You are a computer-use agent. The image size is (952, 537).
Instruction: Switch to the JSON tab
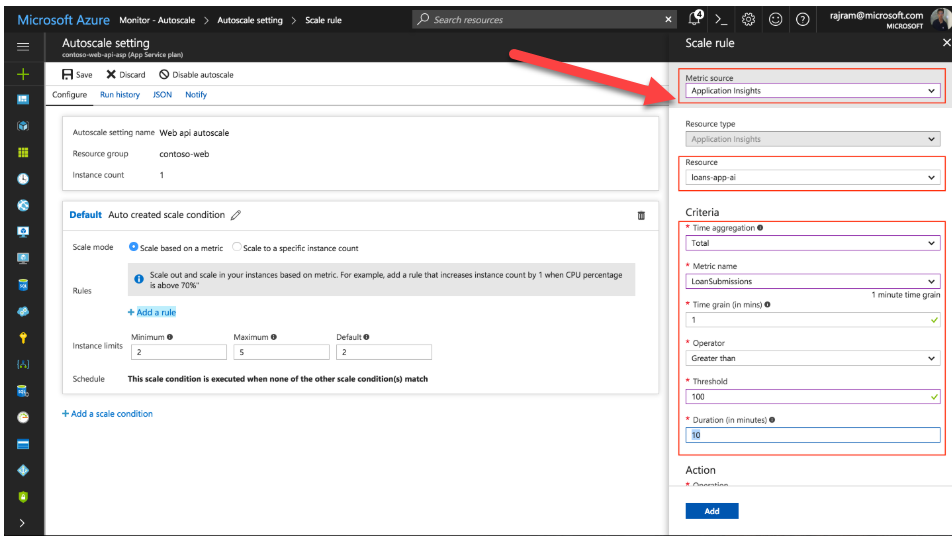162,95
